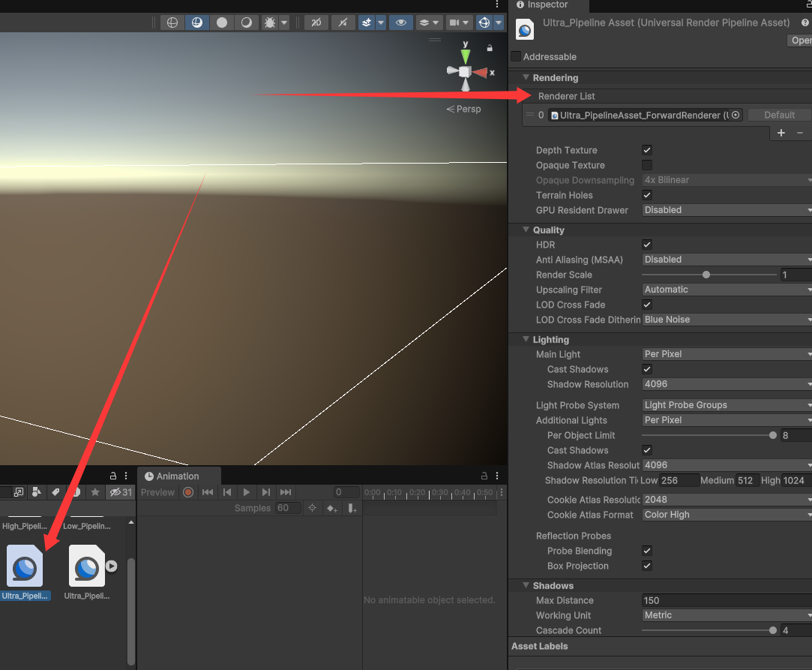Play the animation clip
Screen dimensions: 812x670
coord(247,492)
